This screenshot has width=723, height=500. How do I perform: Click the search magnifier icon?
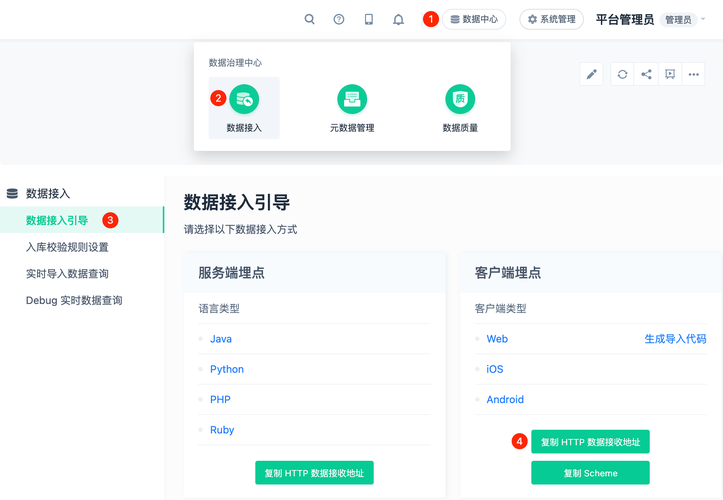pyautogui.click(x=309, y=19)
